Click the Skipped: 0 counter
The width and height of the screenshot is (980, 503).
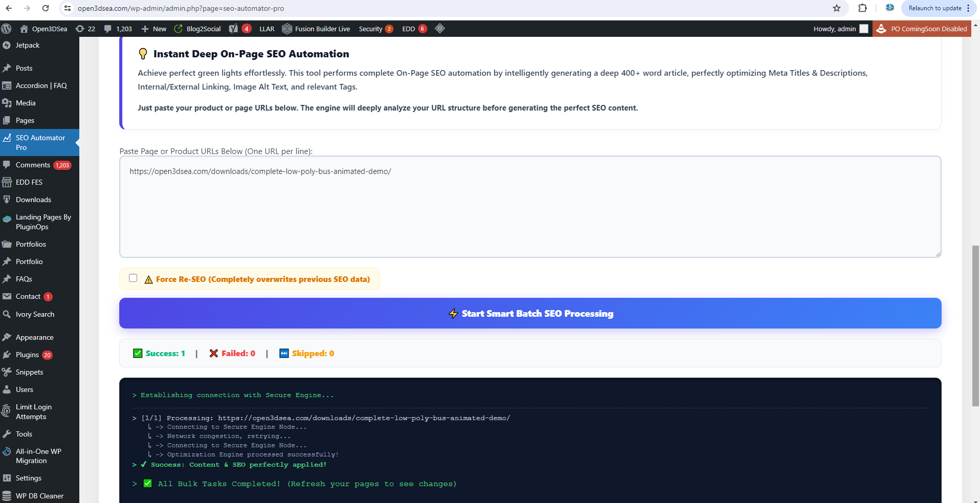(x=307, y=353)
